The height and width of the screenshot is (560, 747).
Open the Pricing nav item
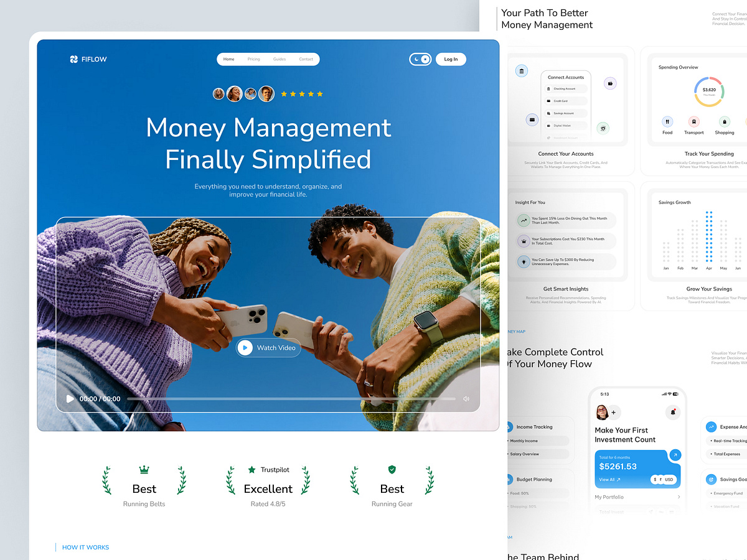click(254, 59)
